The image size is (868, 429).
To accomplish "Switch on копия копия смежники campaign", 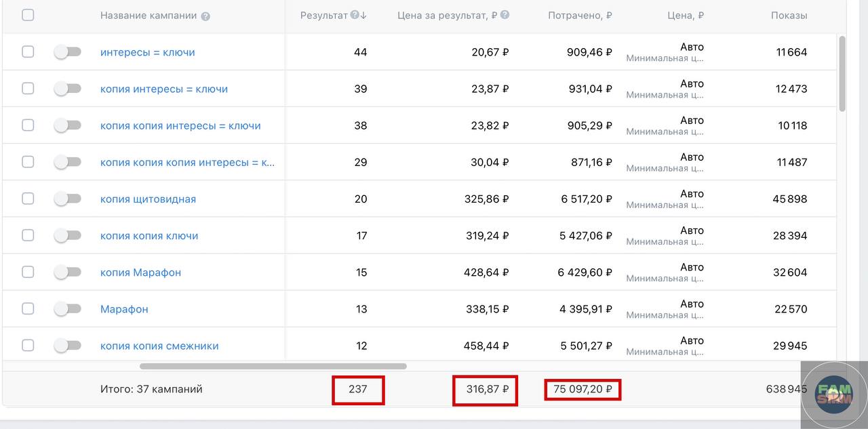I will [67, 345].
